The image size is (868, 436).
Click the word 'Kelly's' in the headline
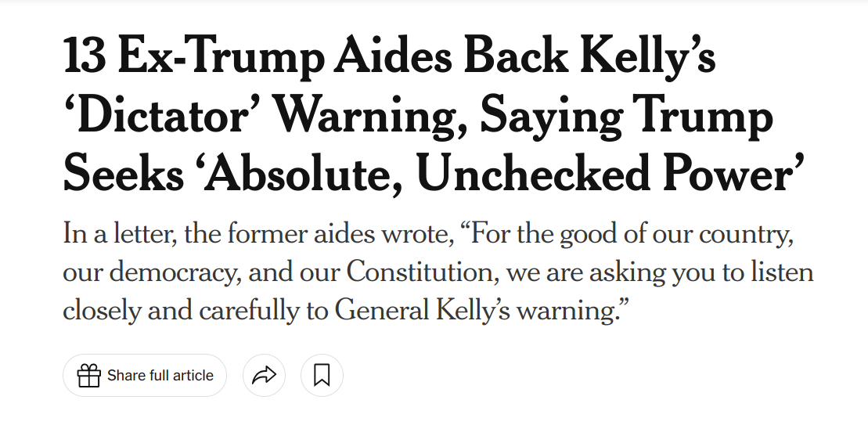pyautogui.click(x=648, y=57)
